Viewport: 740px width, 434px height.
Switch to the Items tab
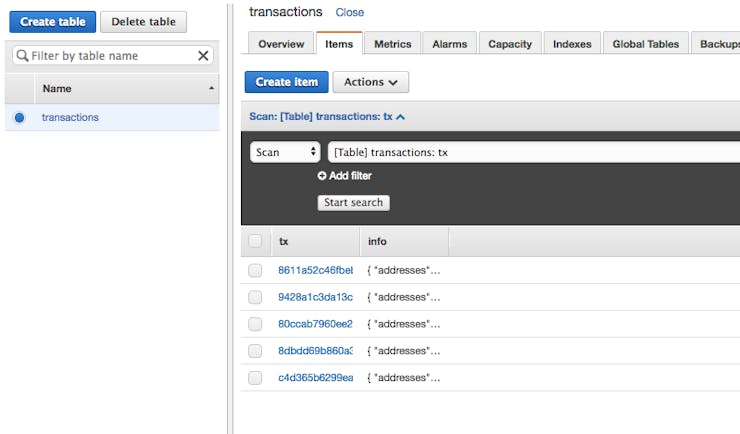click(339, 44)
